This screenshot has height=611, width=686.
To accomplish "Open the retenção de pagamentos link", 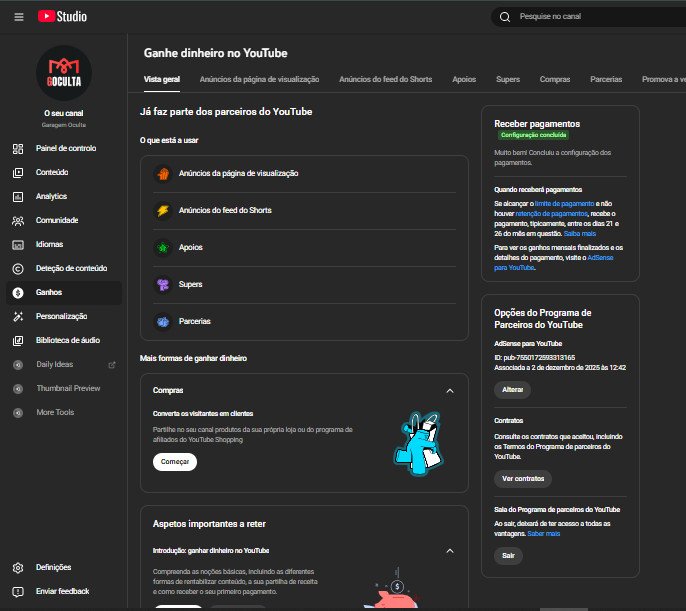I will (x=551, y=214).
